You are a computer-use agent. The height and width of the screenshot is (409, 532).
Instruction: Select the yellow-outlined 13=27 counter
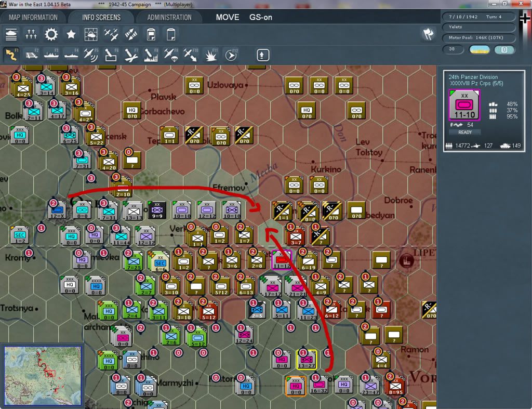tap(307, 360)
